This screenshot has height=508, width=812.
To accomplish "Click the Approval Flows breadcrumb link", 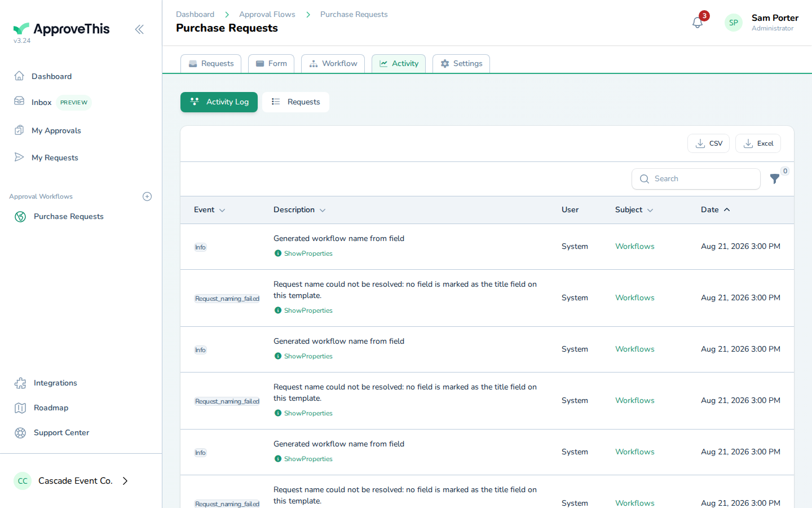I will pos(267,14).
